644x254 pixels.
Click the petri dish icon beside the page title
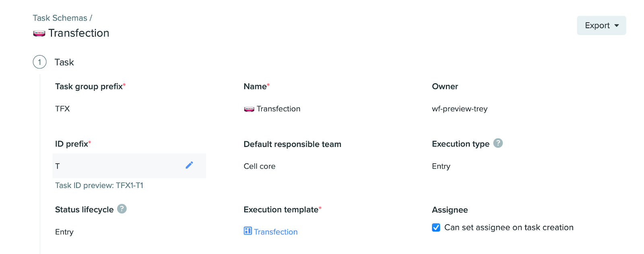(39, 33)
